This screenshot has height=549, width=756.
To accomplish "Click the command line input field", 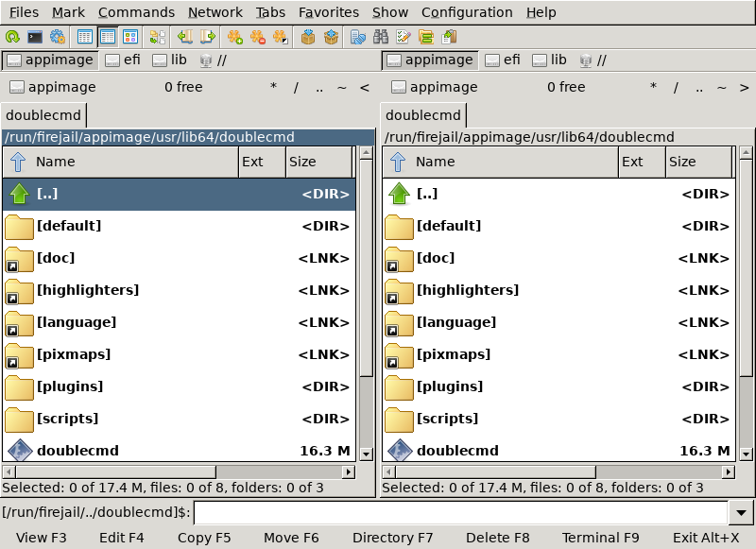I will coord(461,513).
